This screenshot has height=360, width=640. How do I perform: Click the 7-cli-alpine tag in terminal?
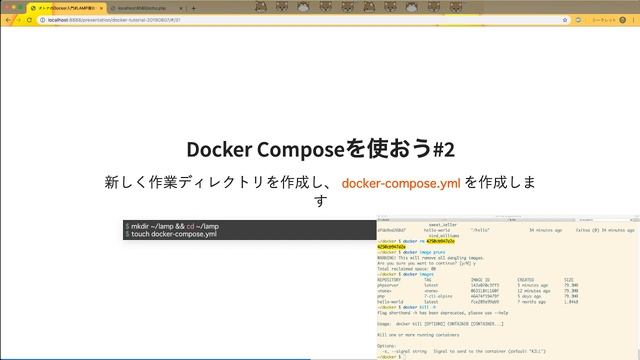tap(438, 296)
